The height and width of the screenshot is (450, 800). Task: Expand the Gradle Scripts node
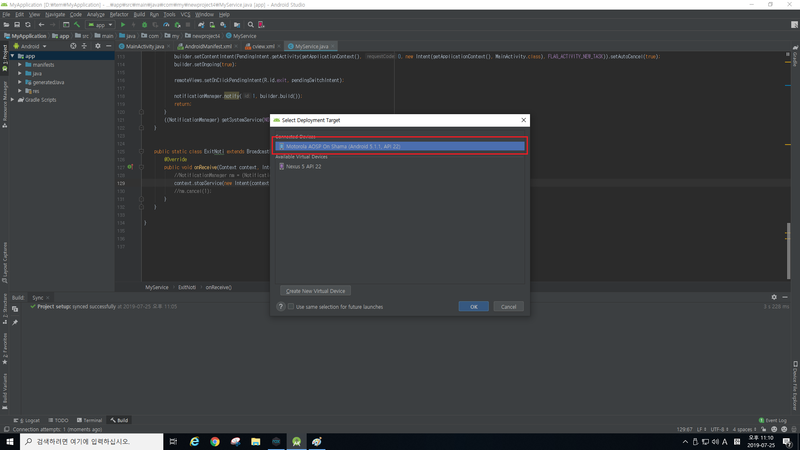click(x=12, y=100)
